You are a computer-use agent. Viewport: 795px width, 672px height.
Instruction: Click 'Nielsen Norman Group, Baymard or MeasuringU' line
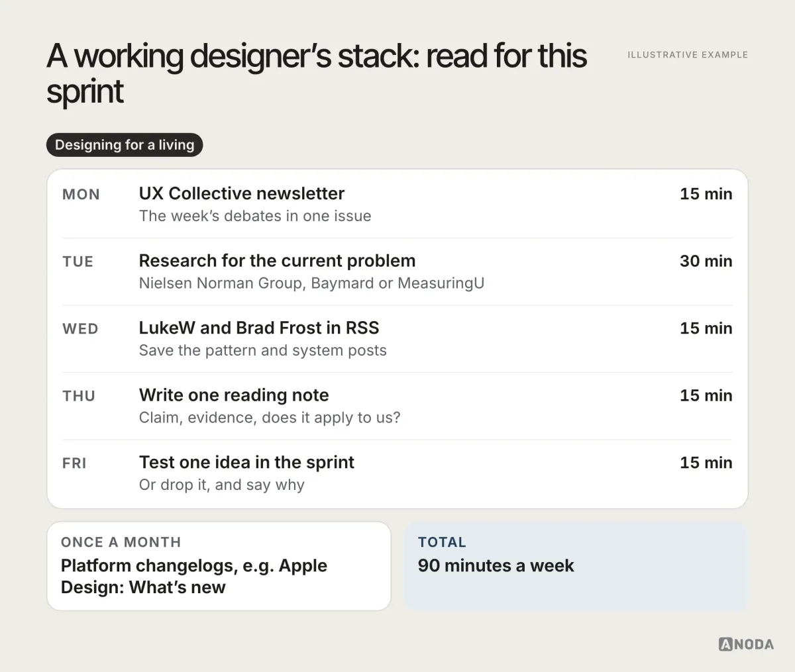(311, 283)
